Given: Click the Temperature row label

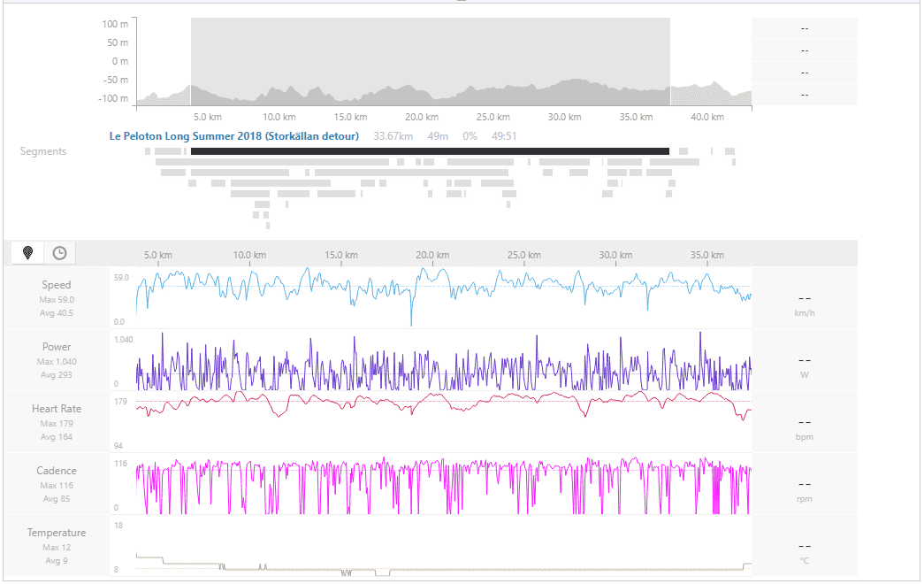Looking at the screenshot, I should click(x=57, y=533).
